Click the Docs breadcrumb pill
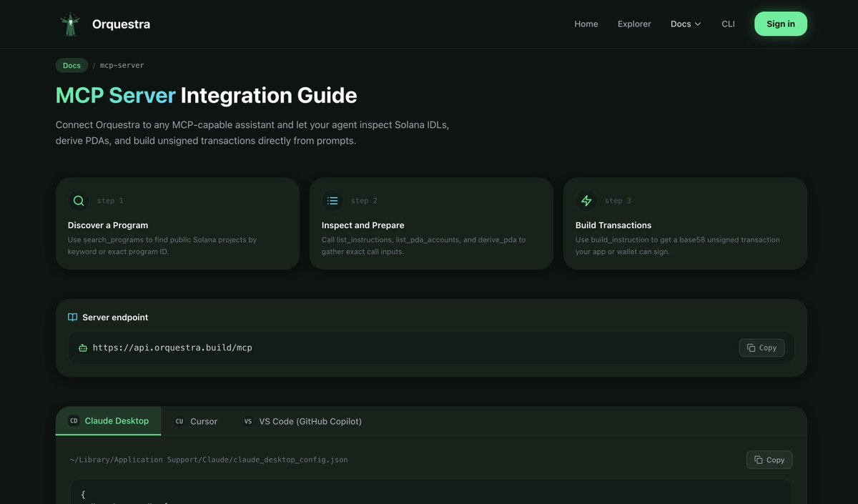 [x=71, y=65]
